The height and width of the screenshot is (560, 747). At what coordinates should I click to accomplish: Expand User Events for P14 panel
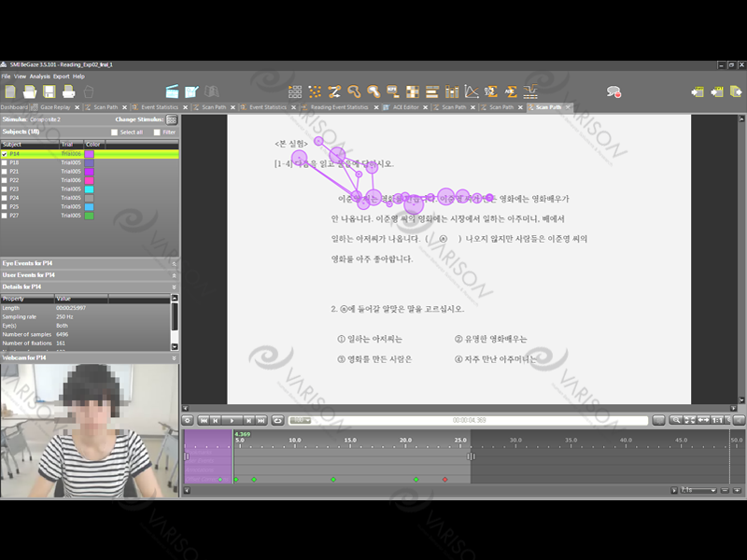174,275
